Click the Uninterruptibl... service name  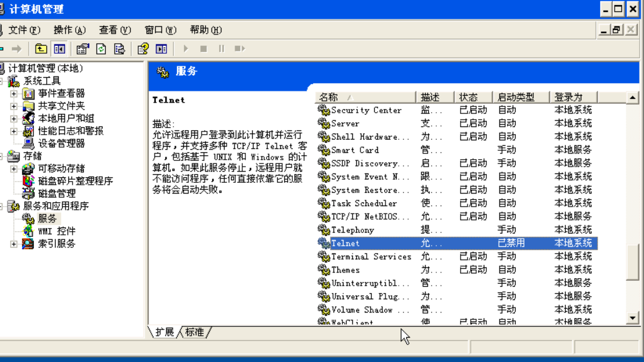point(371,283)
